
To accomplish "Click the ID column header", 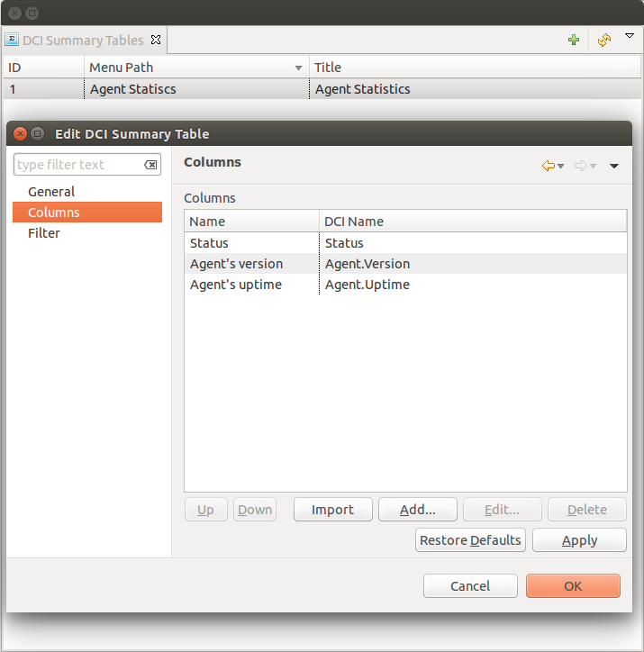I will 43,68.
